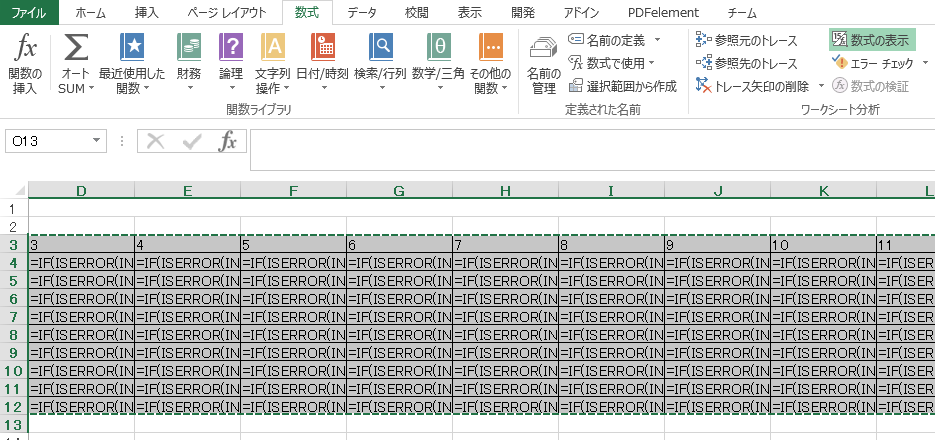Click 選択範囲から作成
Image resolution: width=935 pixels, height=440 pixels.
pyautogui.click(x=623, y=86)
